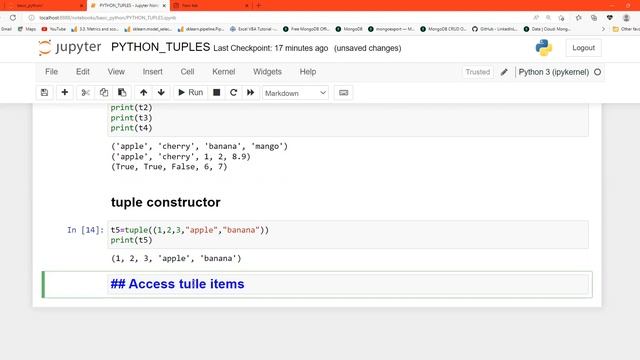Switch to the third browser tab

click(x=210, y=6)
